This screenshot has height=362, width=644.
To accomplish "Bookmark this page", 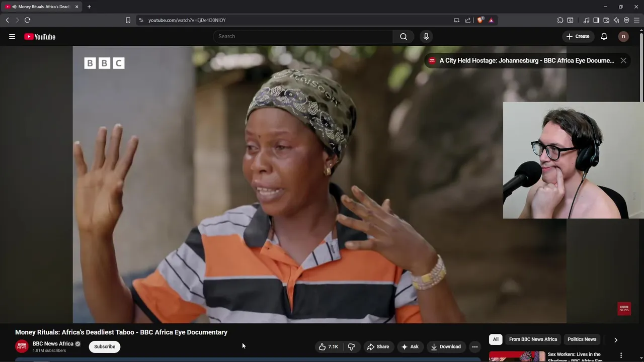I will pyautogui.click(x=128, y=20).
